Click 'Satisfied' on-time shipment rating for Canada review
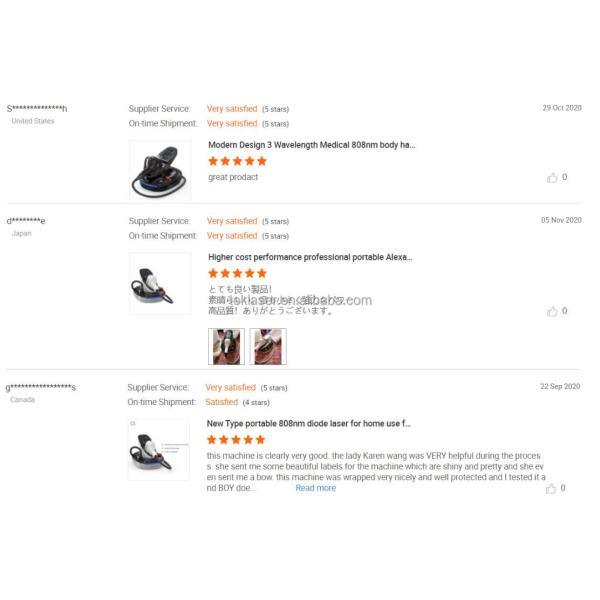 222,402
